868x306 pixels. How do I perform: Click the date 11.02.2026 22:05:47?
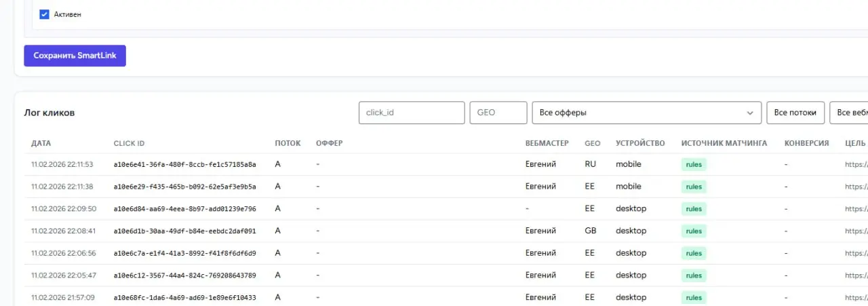(x=64, y=275)
